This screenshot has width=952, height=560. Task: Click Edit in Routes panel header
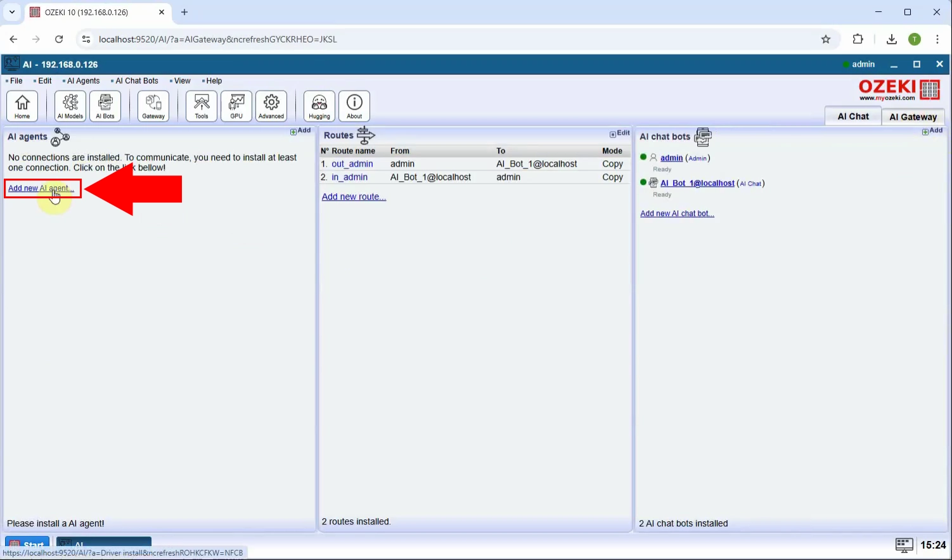(620, 134)
